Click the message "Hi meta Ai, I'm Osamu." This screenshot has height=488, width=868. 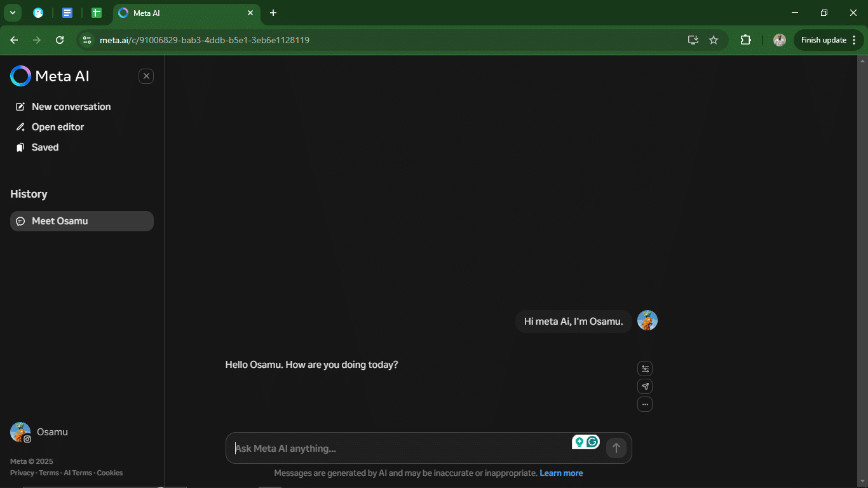(x=574, y=322)
